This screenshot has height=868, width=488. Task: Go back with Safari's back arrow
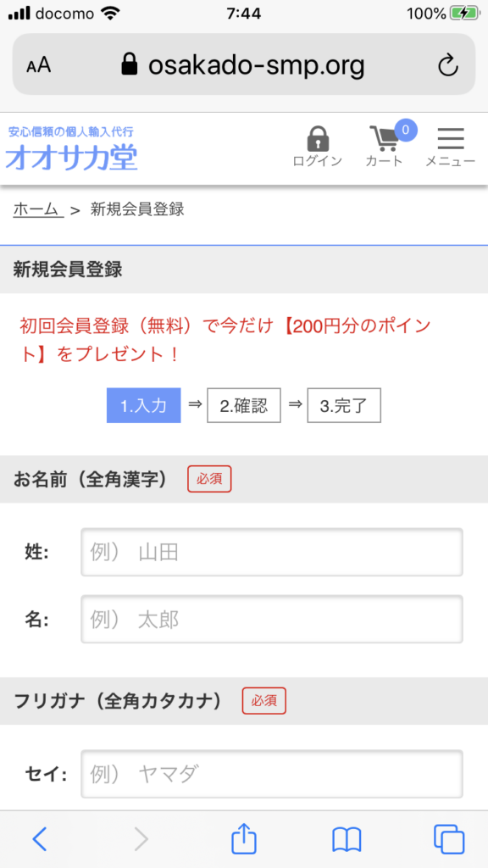click(39, 839)
